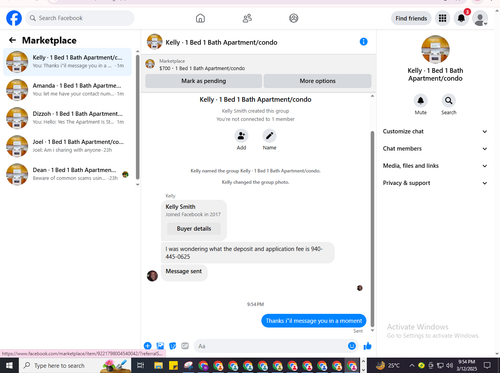Open emoji picker in message box
The image size is (500, 373).
coord(352,346)
